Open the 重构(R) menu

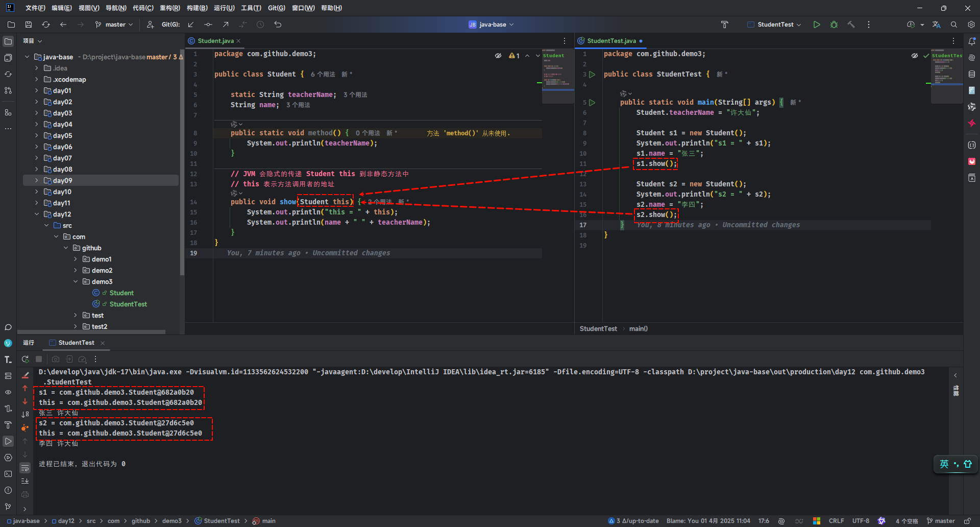click(169, 8)
